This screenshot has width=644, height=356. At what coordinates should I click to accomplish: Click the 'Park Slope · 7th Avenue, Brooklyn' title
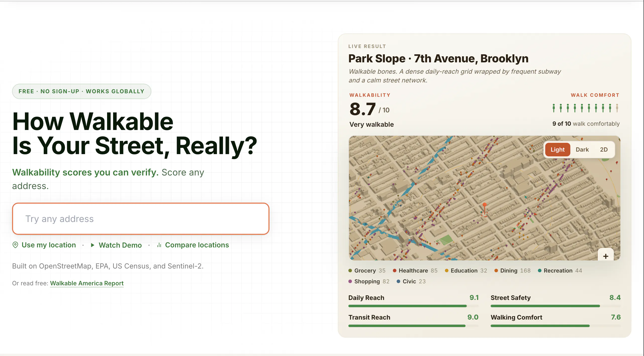pyautogui.click(x=438, y=59)
